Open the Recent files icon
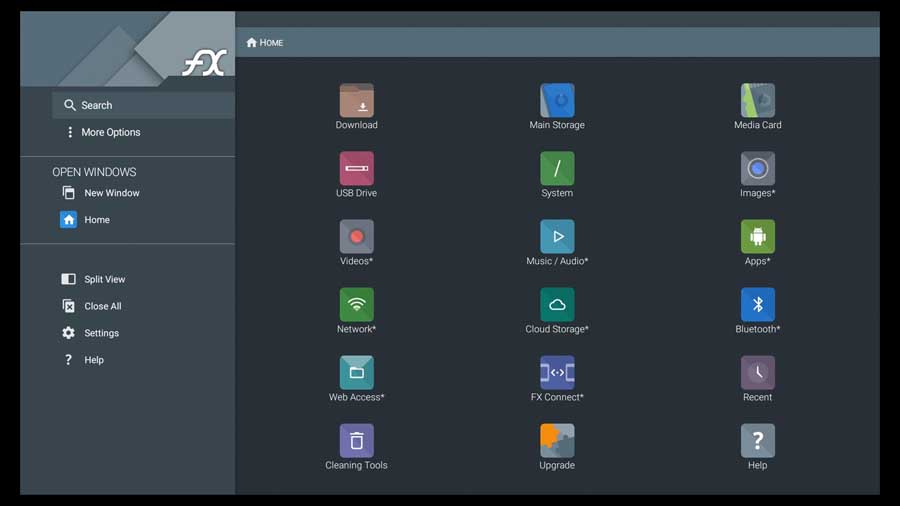Viewport: 900px width, 506px height. (x=758, y=373)
